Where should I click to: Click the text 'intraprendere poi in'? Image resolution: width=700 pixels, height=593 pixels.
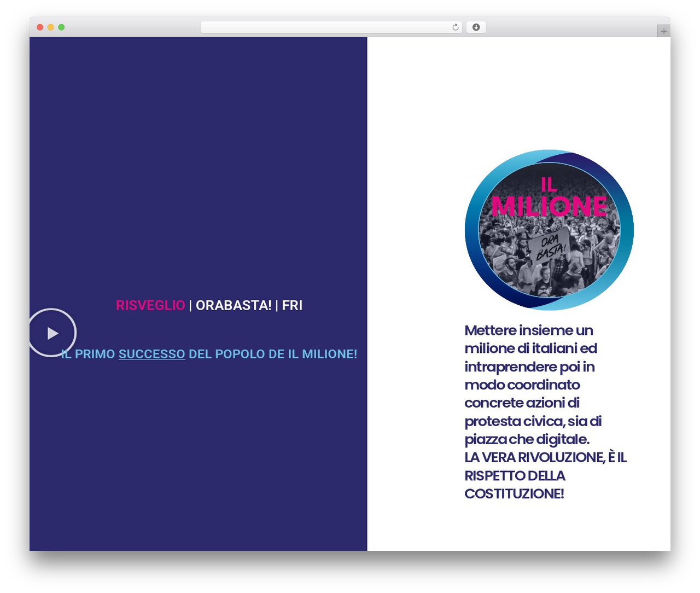pyautogui.click(x=530, y=367)
